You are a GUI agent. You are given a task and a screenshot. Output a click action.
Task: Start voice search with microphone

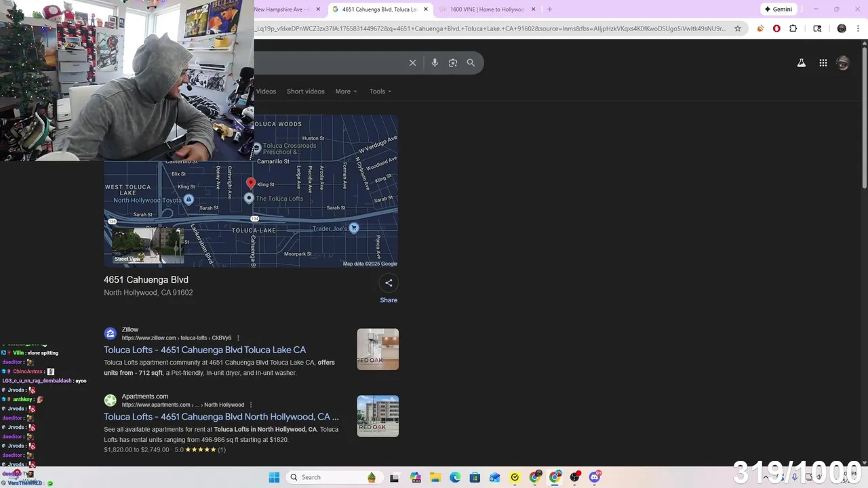point(435,62)
